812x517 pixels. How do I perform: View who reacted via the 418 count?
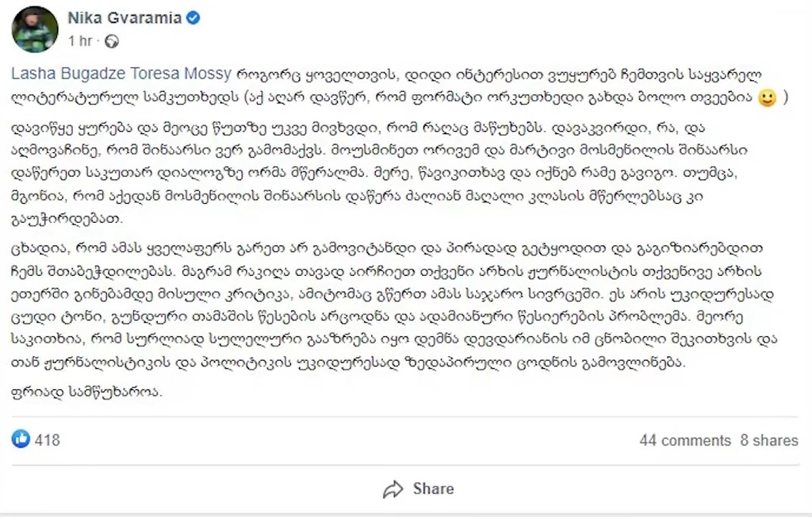click(x=48, y=439)
